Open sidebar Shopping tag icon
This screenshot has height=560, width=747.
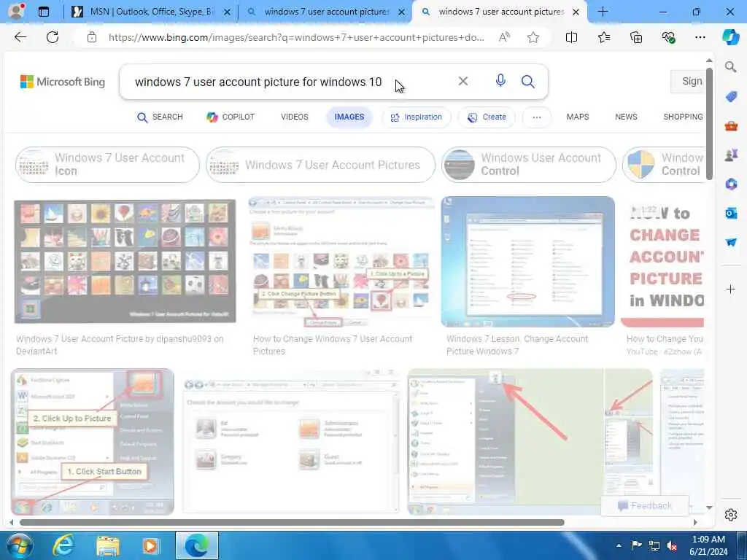tap(731, 97)
